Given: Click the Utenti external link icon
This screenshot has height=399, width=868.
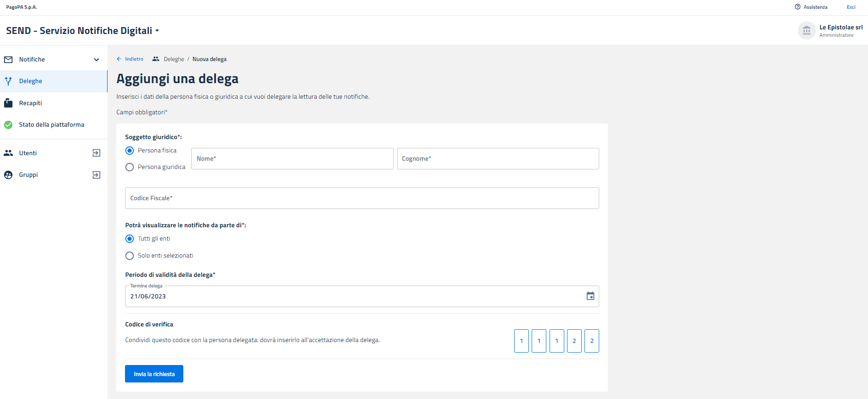Looking at the screenshot, I should point(96,153).
